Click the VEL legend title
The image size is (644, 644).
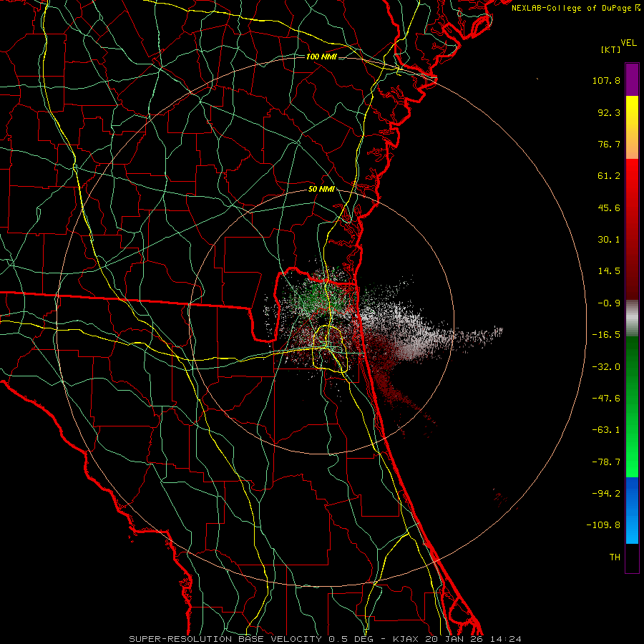[629, 43]
